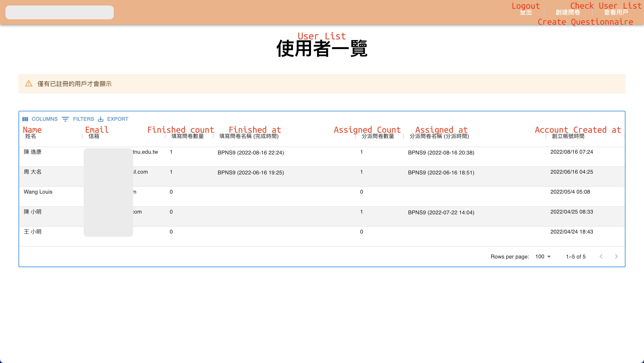Go to previous page arrow

601,257
